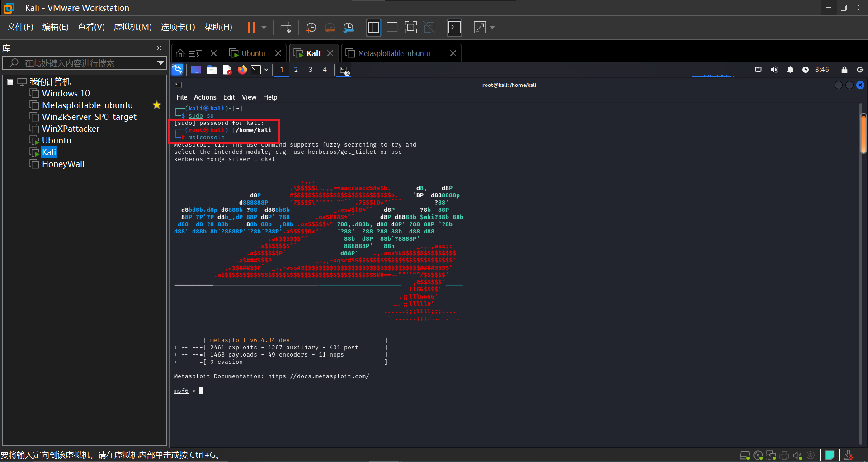
Task: Open the 虚拟机(M) menu
Action: tap(132, 27)
